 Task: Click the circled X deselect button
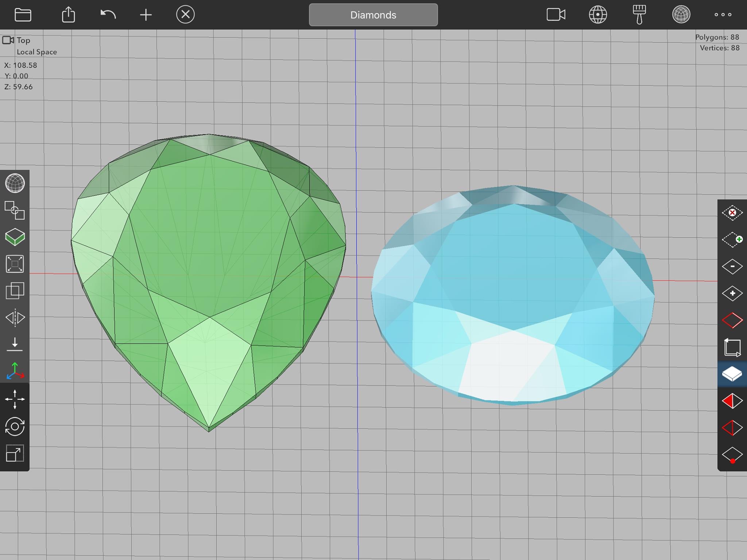point(185,15)
